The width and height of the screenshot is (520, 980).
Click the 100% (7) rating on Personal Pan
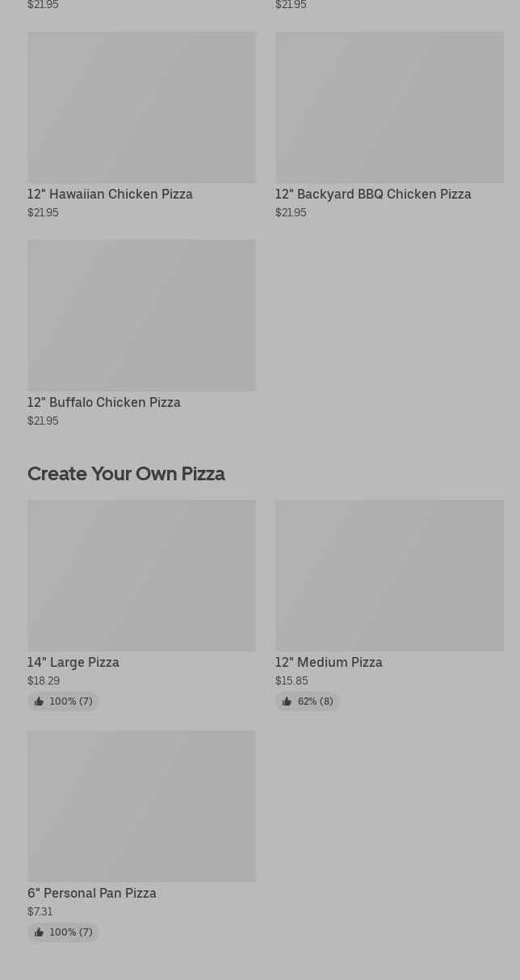pyautogui.click(x=63, y=932)
